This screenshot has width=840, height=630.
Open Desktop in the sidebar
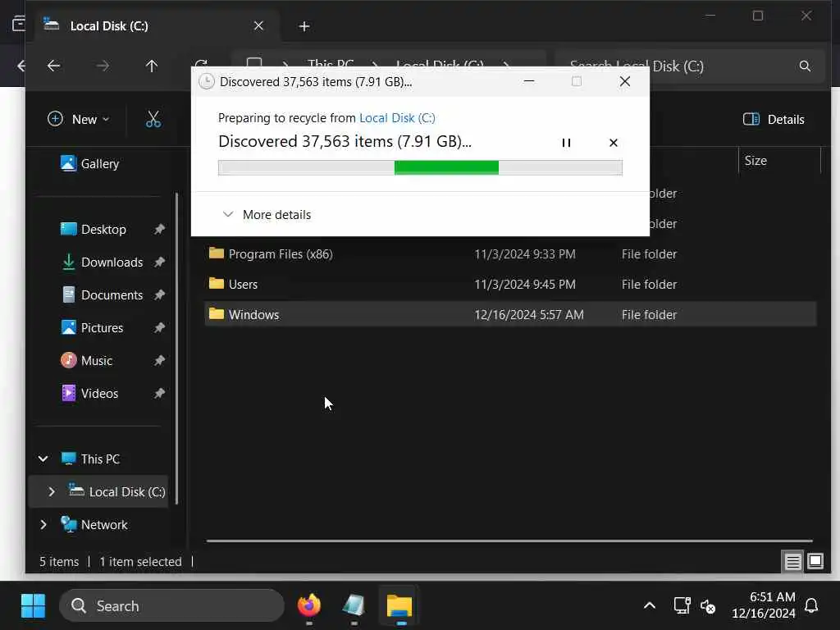tap(94, 230)
